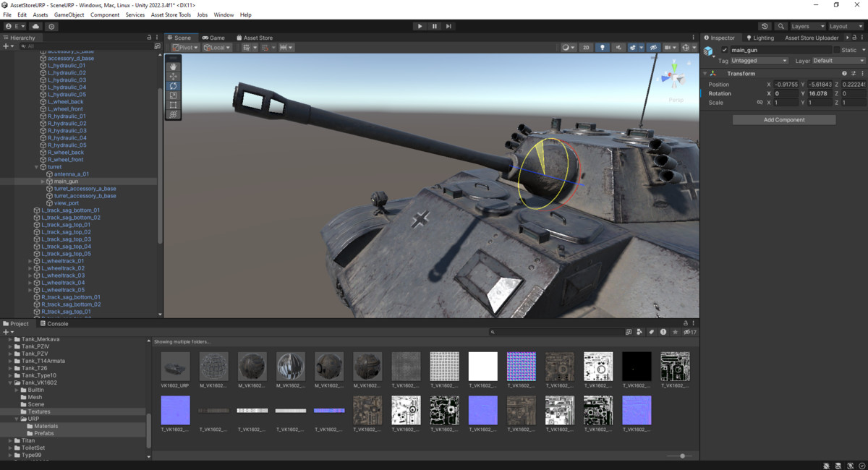This screenshot has width=868, height=470.
Task: Select the Move tool
Action: 174,77
